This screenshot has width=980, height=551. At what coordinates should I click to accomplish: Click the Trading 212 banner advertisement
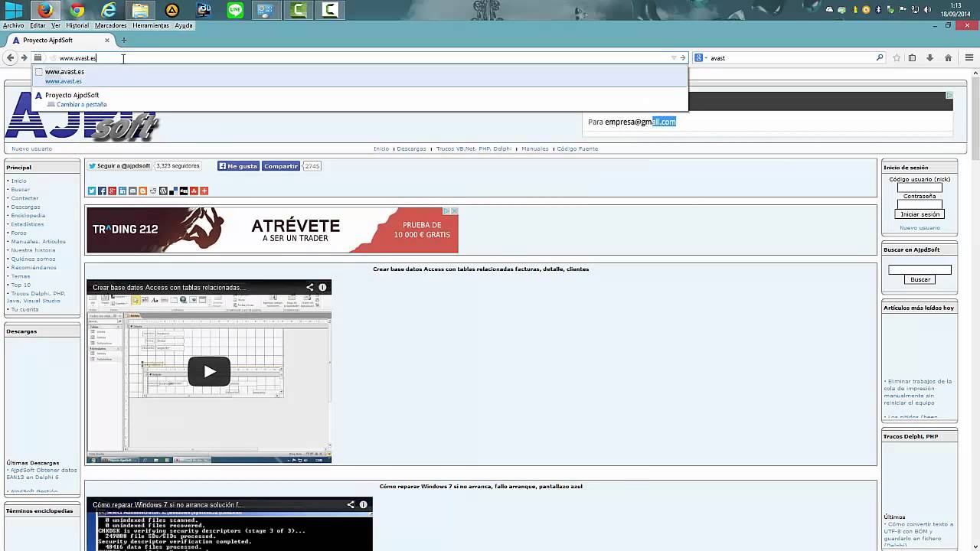(x=272, y=230)
